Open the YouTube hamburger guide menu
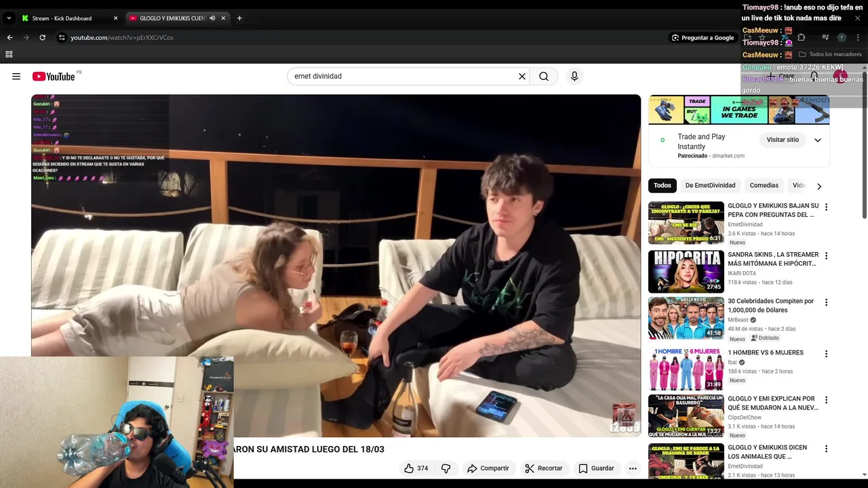This screenshot has width=868, height=488. [16, 77]
